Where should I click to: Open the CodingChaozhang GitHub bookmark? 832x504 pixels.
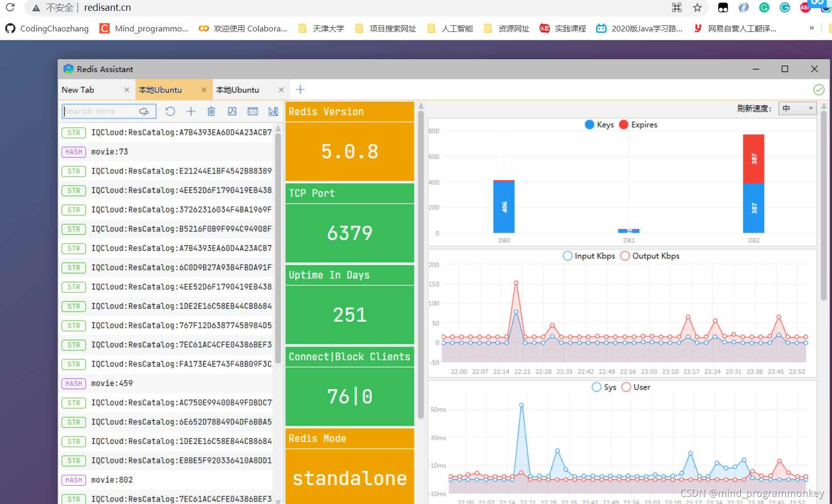[47, 28]
